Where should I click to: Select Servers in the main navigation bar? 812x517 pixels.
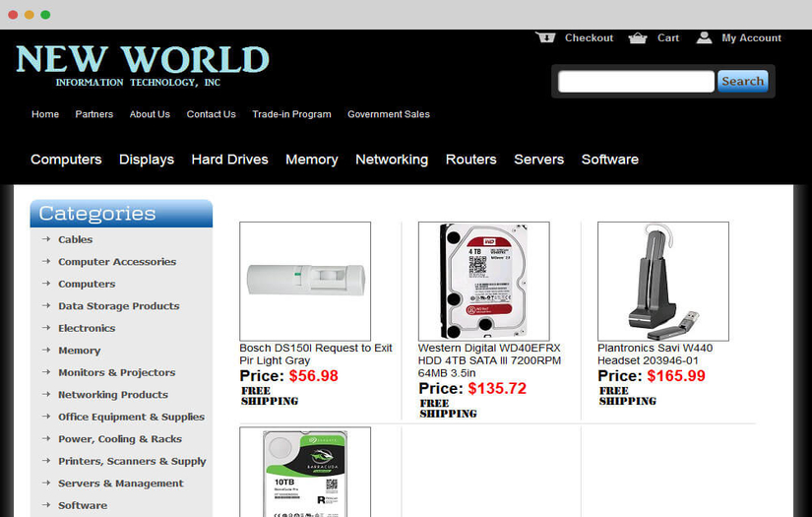coord(539,160)
